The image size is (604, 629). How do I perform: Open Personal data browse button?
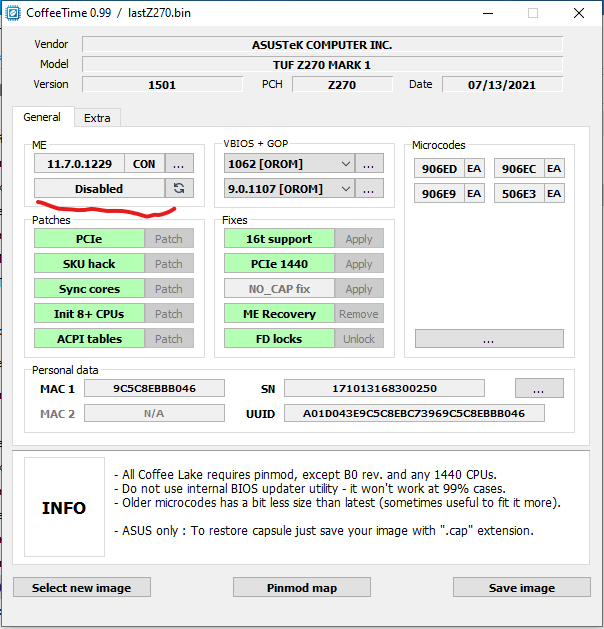[x=539, y=388]
